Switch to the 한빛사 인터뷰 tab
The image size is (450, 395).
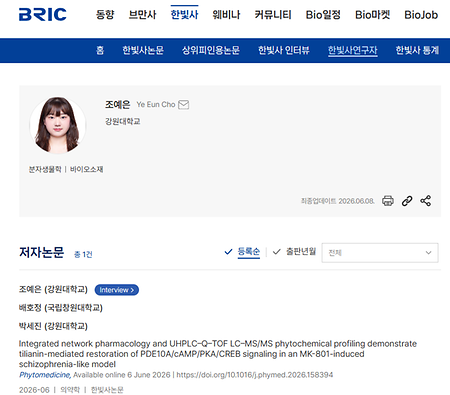(284, 50)
